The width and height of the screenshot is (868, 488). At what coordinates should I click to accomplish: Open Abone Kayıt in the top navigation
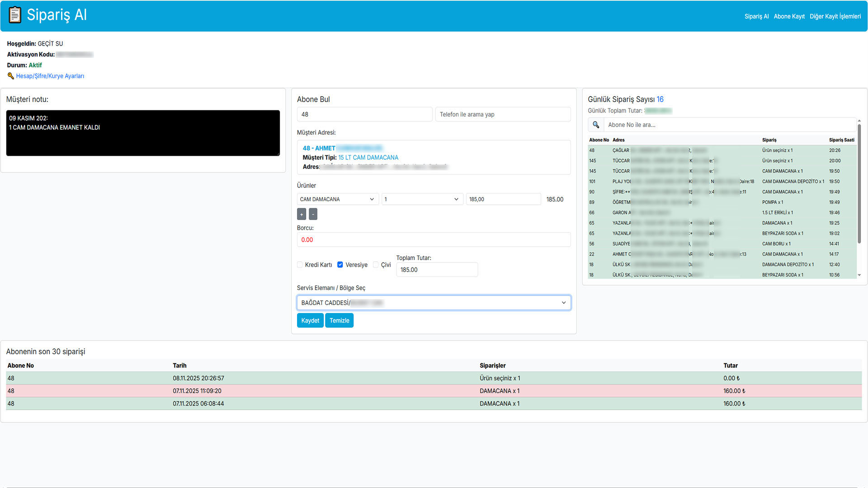pyautogui.click(x=789, y=16)
